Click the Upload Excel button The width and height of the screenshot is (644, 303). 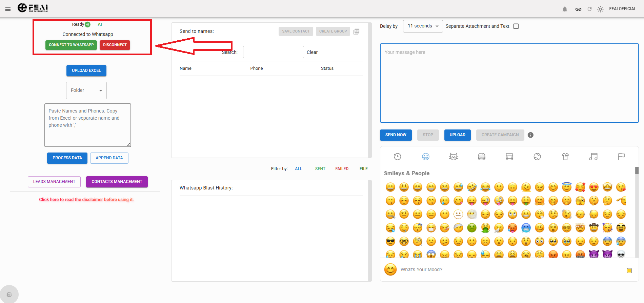pos(86,70)
